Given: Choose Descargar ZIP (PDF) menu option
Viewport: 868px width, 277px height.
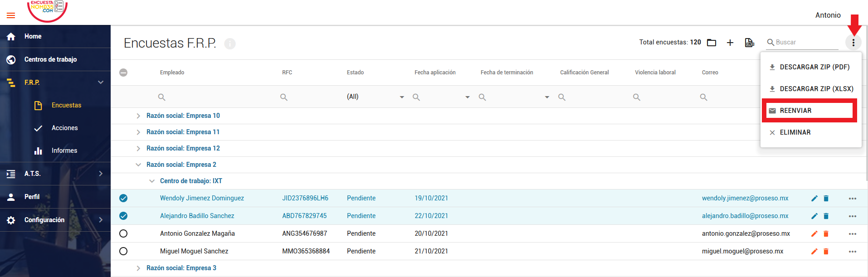Looking at the screenshot, I should click(x=811, y=67).
